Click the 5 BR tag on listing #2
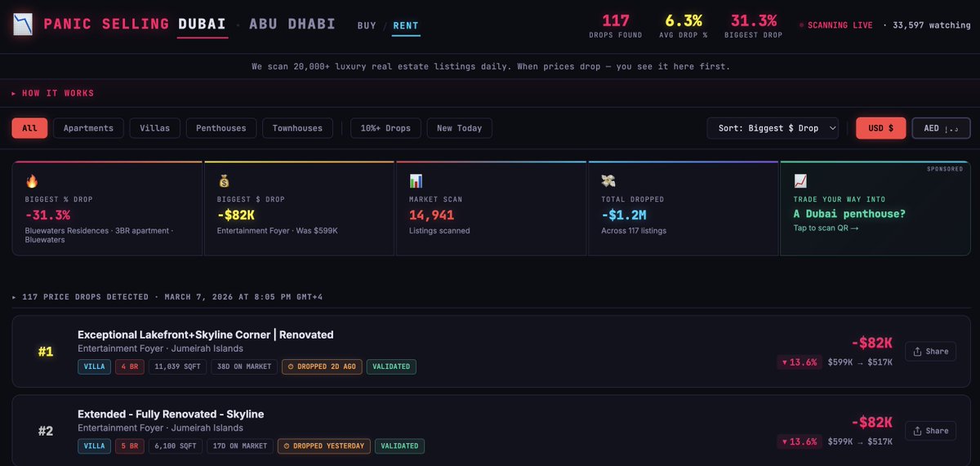Image resolution: width=980 pixels, height=466 pixels. tap(129, 446)
